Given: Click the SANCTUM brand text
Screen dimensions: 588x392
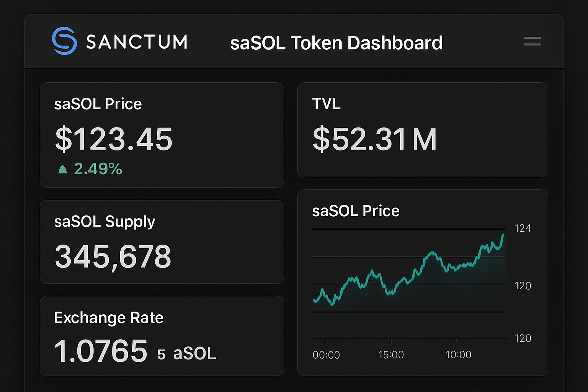Looking at the screenshot, I should click(x=136, y=41).
